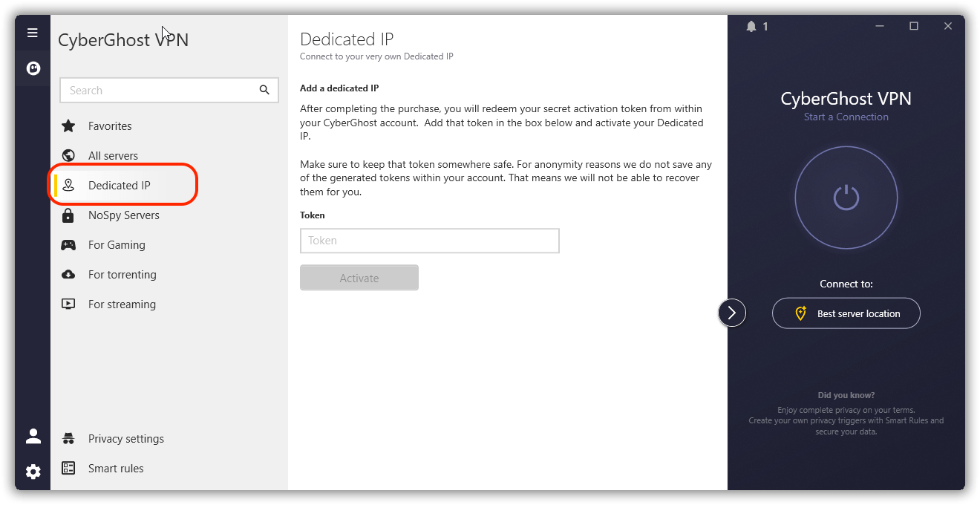
Task: Open the settings gear icon
Action: pos(33,472)
